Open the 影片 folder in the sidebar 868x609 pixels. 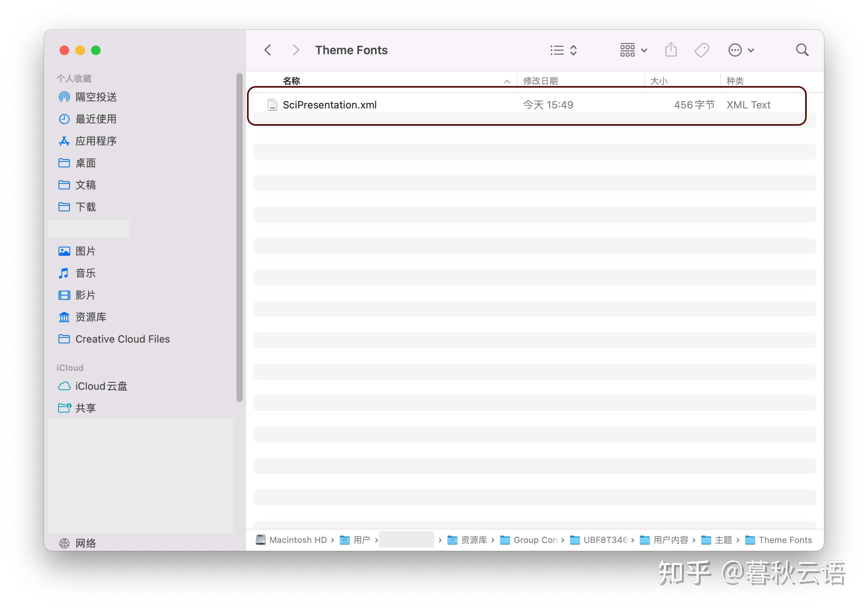click(x=86, y=295)
